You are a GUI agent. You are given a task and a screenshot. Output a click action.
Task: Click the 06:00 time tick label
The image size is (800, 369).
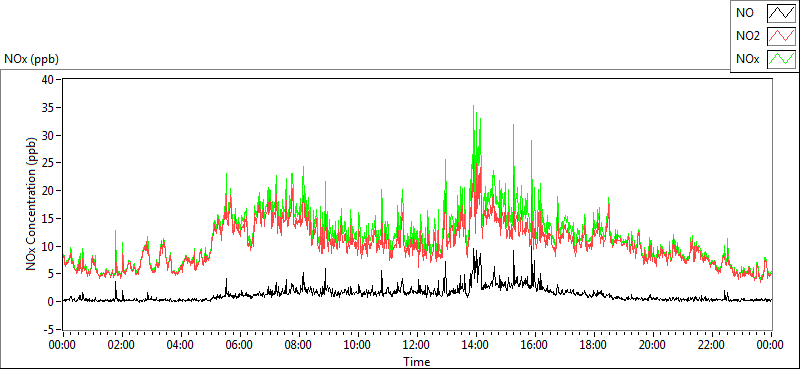(240, 346)
